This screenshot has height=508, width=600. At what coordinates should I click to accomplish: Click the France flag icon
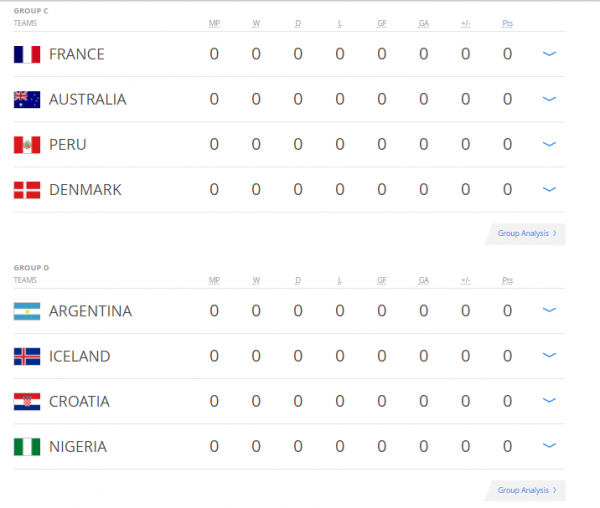pyautogui.click(x=26, y=54)
